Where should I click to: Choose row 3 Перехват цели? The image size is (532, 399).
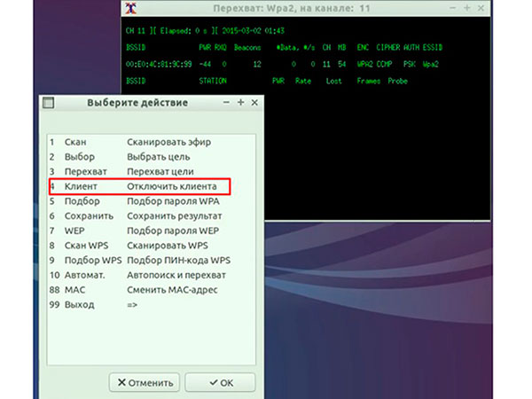click(x=152, y=172)
